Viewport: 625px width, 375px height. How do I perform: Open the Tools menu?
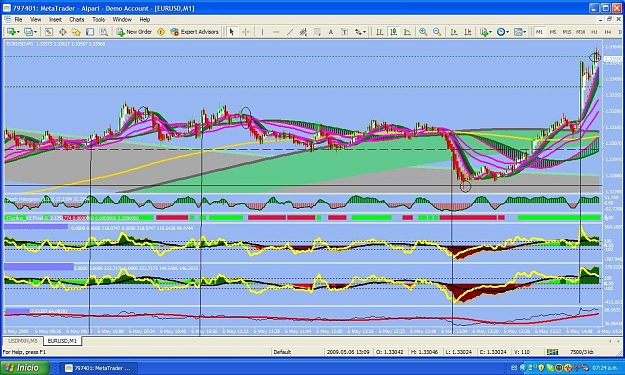point(98,20)
